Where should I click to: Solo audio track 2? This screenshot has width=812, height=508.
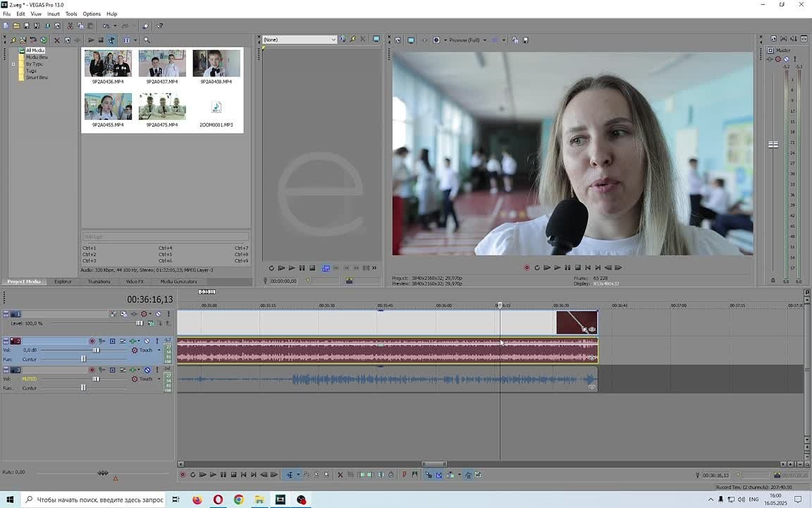point(157,341)
